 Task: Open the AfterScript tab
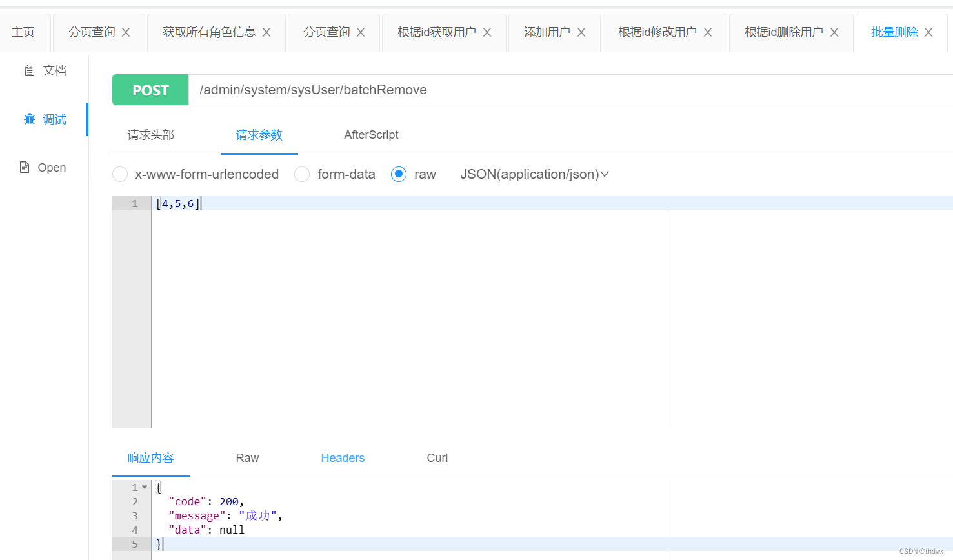point(371,135)
